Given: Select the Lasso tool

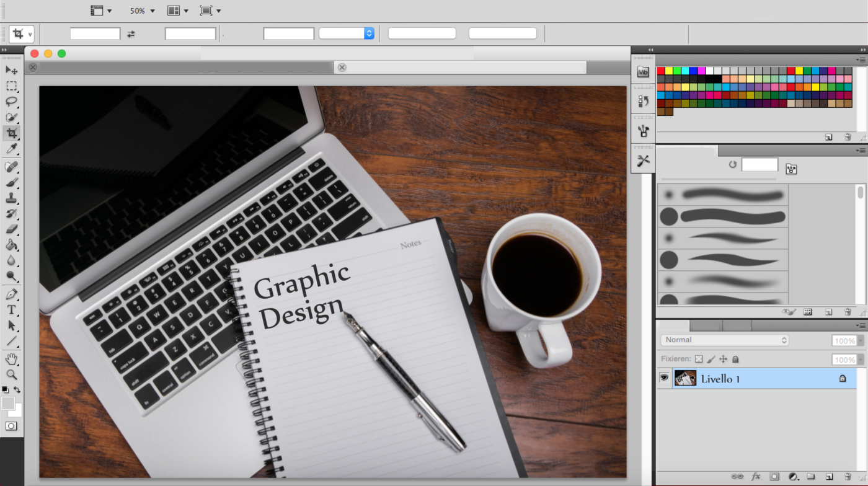Looking at the screenshot, I should click(x=11, y=102).
